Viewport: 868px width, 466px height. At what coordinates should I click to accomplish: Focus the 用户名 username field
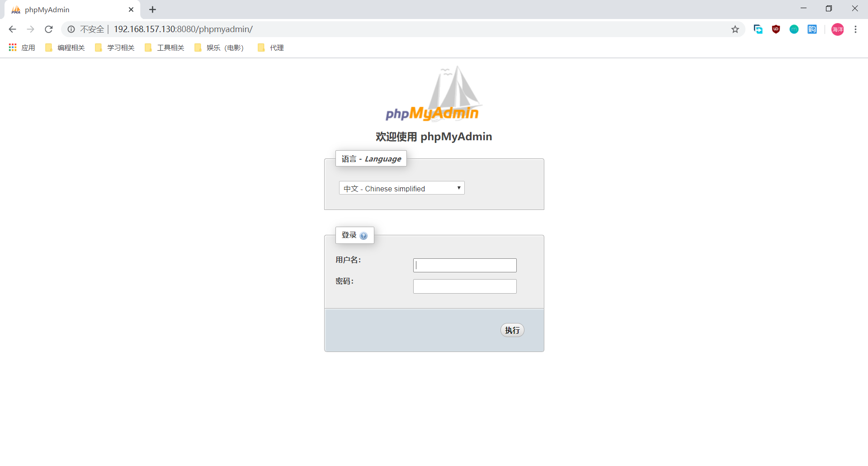(465, 265)
